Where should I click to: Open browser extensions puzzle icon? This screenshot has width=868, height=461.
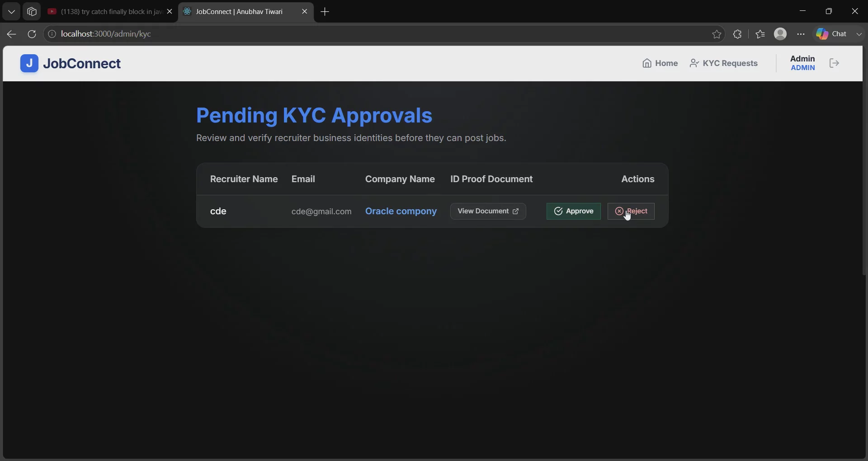tap(737, 34)
